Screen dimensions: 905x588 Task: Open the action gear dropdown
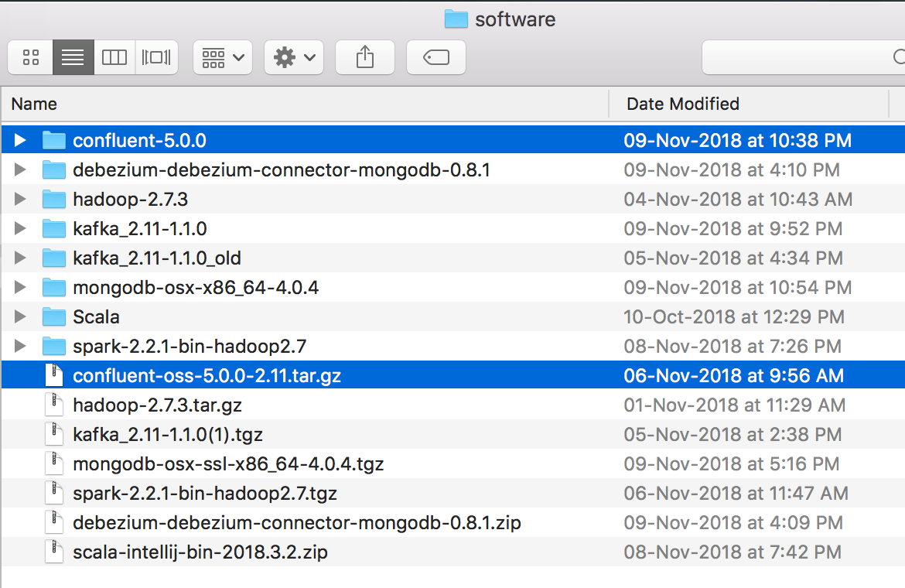click(293, 56)
